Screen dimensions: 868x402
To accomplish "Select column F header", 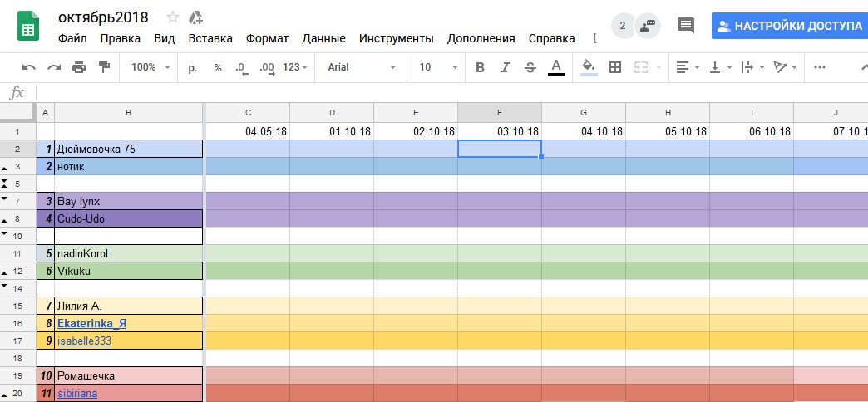I will [500, 112].
